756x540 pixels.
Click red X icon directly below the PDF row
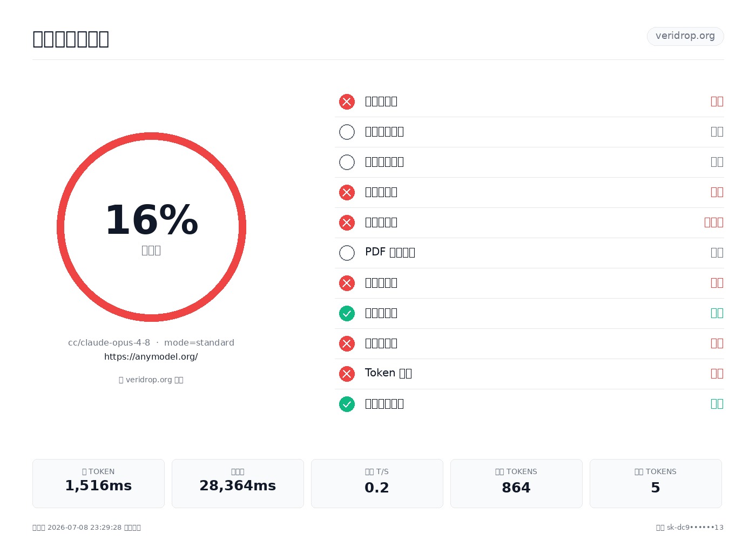point(347,283)
